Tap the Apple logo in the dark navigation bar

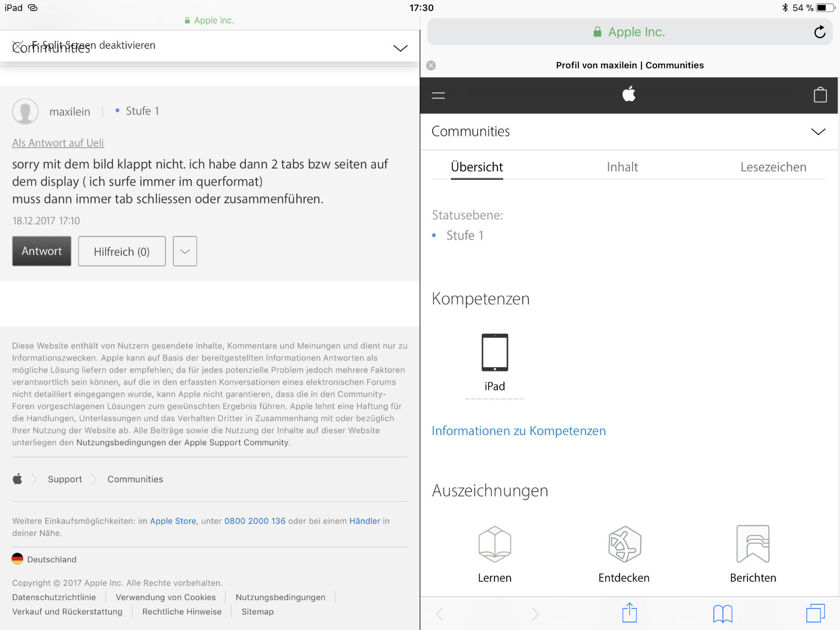click(x=629, y=95)
